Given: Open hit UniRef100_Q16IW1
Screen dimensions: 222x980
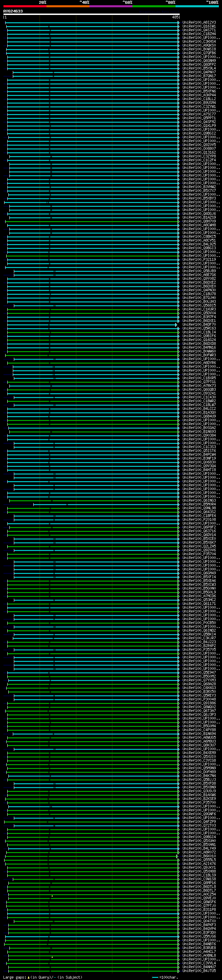Looking at the screenshot, I should 199,26.
